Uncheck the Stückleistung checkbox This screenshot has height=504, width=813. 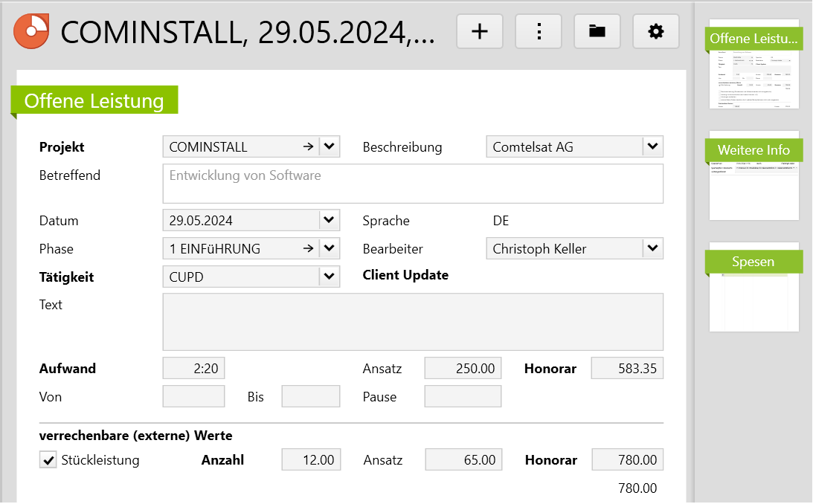48,461
